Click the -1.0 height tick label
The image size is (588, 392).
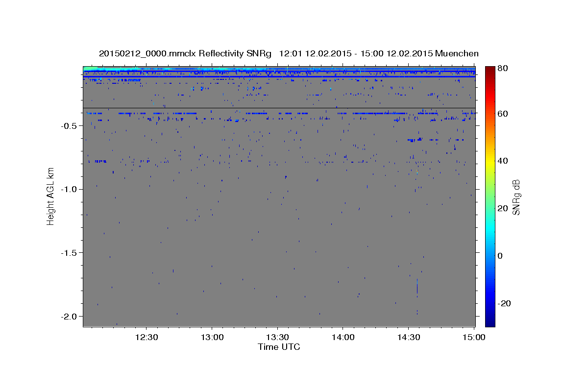tap(70, 189)
